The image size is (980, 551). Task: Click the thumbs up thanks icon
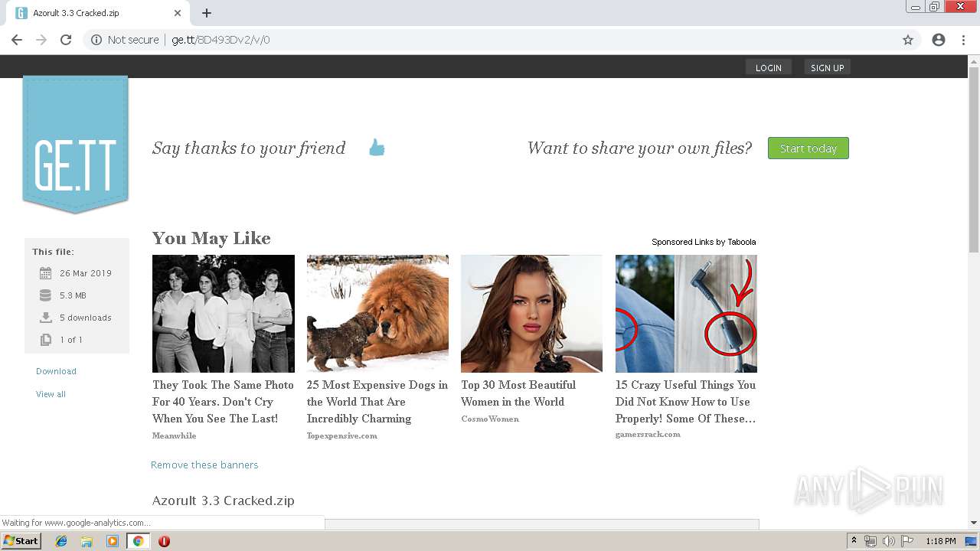(377, 148)
